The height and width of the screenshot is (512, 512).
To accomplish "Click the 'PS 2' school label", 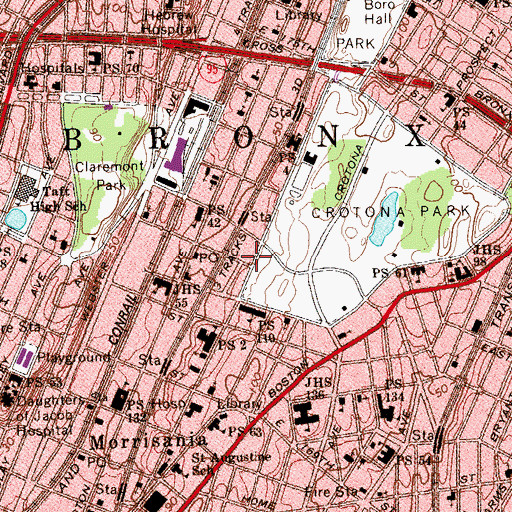I will tap(232, 345).
